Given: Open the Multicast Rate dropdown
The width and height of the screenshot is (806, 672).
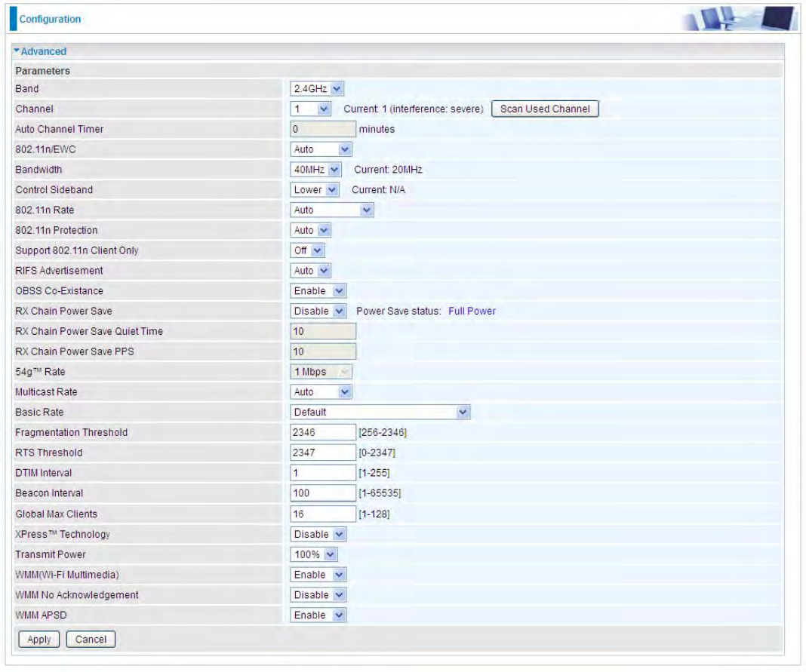Looking at the screenshot, I should [321, 392].
